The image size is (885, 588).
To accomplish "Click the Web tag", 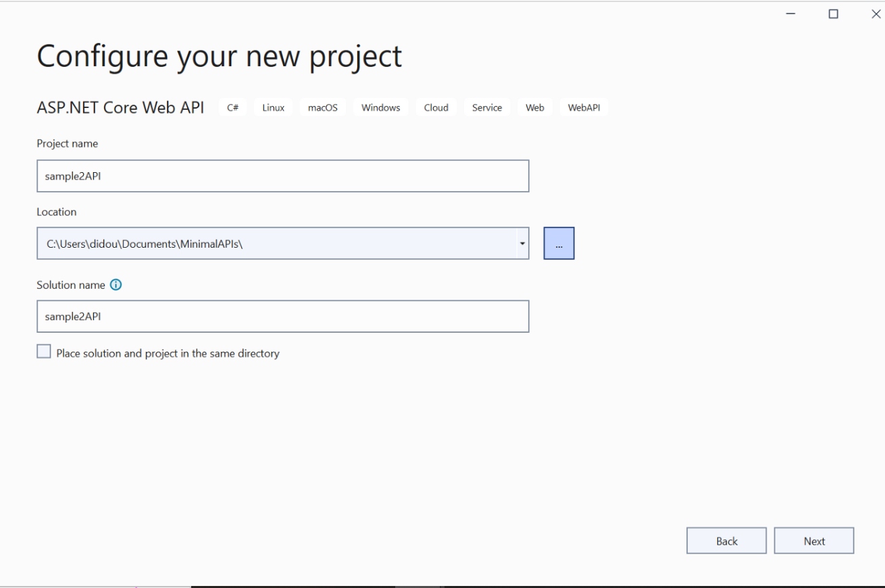I will tap(534, 108).
